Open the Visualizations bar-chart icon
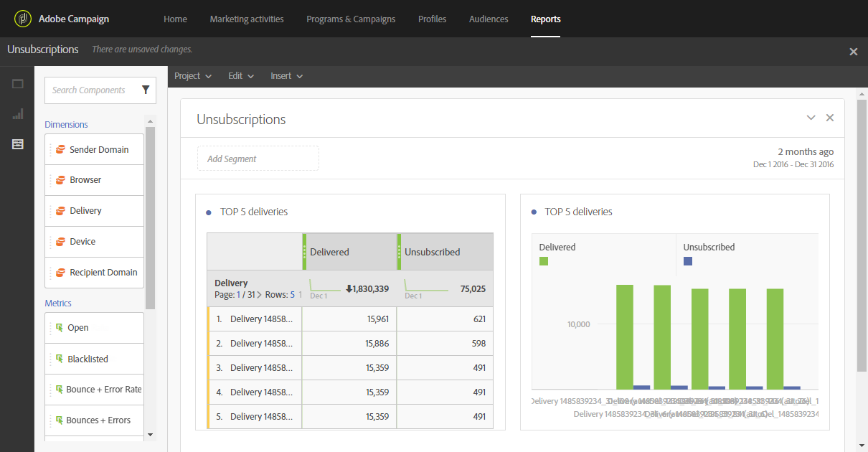The height and width of the screenshot is (452, 868). pyautogui.click(x=18, y=114)
